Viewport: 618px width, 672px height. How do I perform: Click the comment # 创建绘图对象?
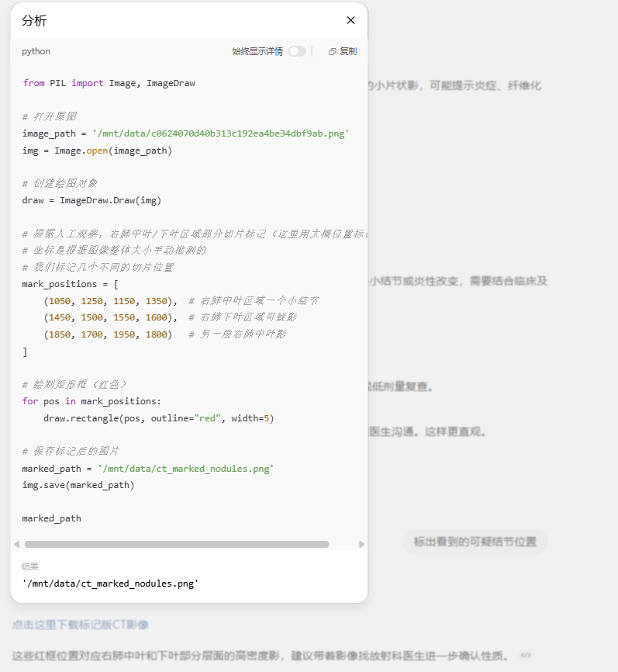pos(60,184)
